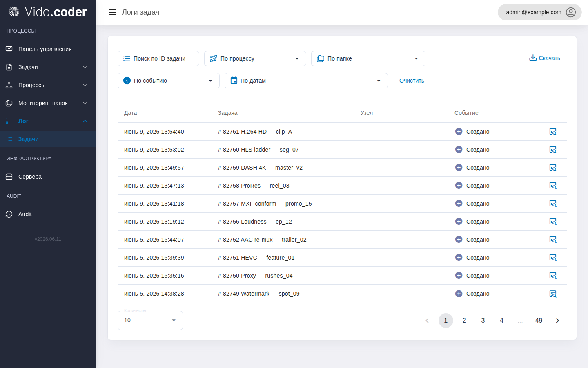Click the Процессы nodes icon
This screenshot has height=368, width=588.
(9, 85)
